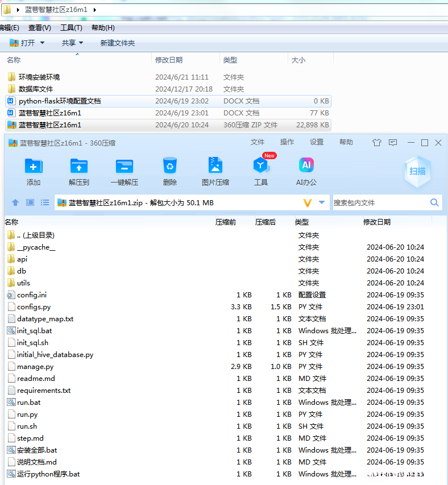This screenshot has height=485, width=448.
Task: Sort Explorer list by 大小 column
Action: tap(298, 60)
